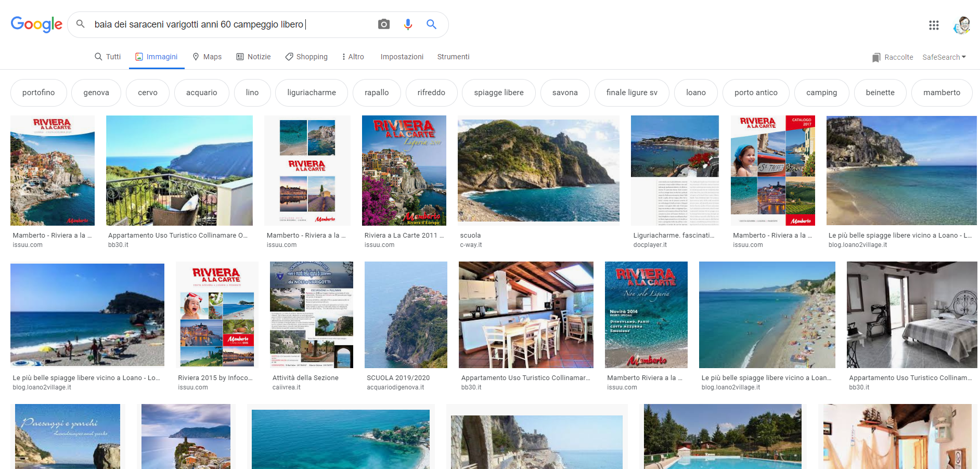980x469 pixels.
Task: Open the Google apps grid
Action: pyautogui.click(x=934, y=25)
